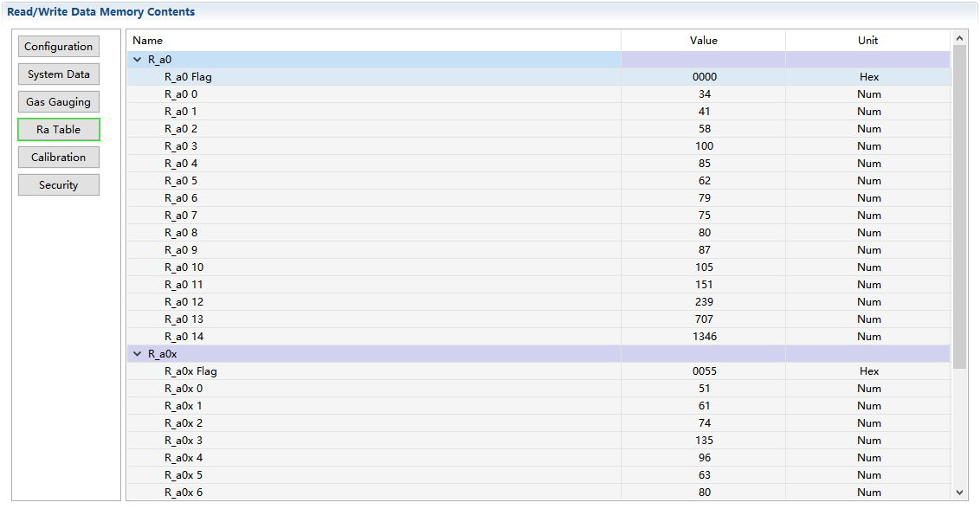
Task: Click value 1346 of R_a0 14
Action: [705, 337]
